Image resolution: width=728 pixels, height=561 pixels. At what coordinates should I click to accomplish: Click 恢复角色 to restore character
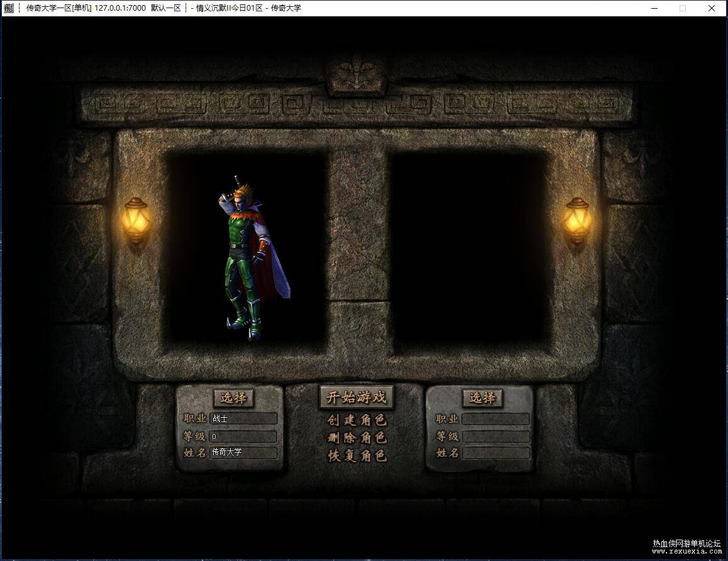click(356, 455)
